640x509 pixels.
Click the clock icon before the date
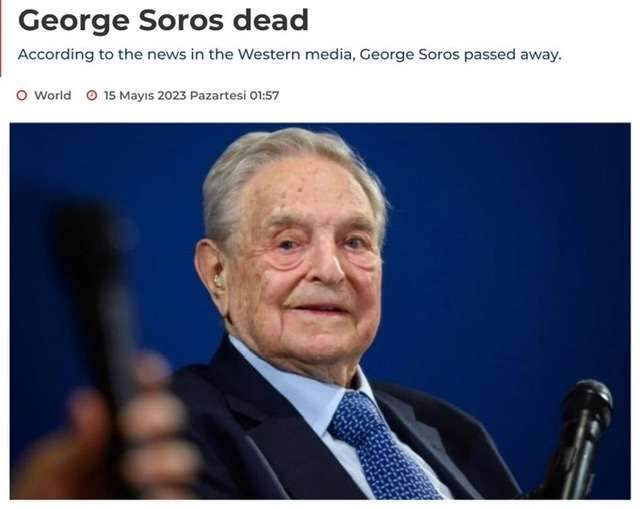(x=92, y=96)
